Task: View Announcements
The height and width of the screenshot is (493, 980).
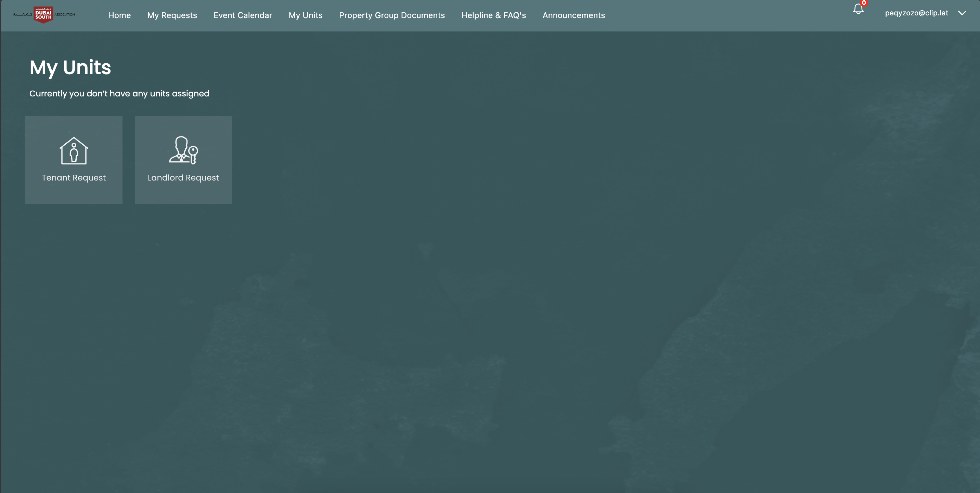Action: pos(573,15)
